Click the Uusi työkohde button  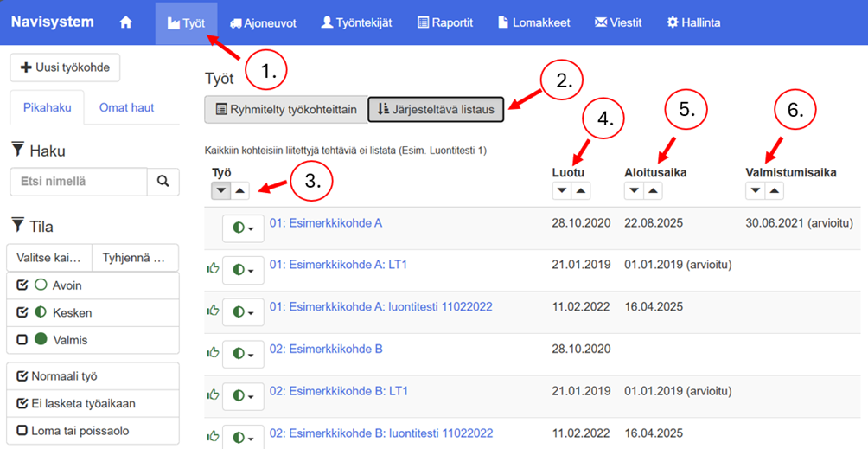(x=65, y=67)
